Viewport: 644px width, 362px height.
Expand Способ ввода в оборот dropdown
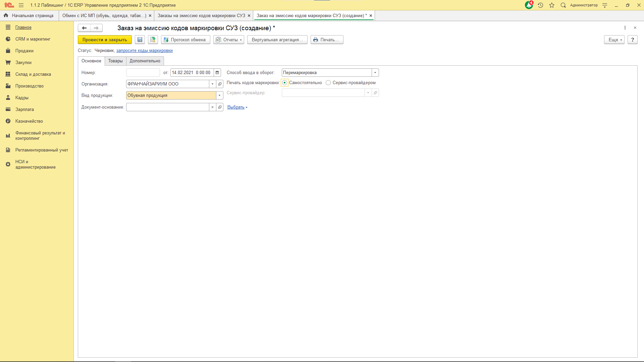[375, 72]
